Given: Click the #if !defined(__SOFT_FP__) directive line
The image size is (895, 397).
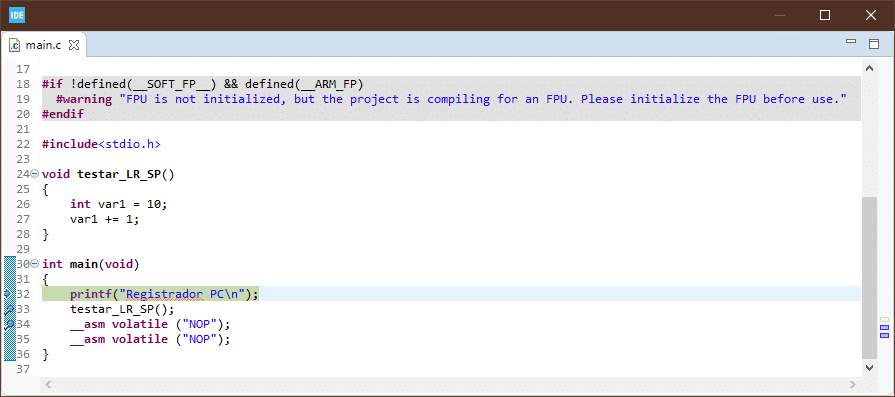Looking at the screenshot, I should tap(203, 84).
